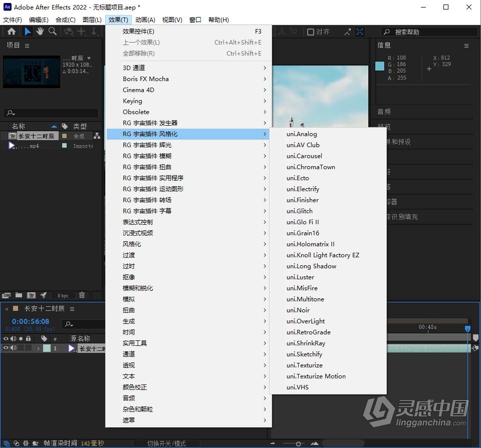Select the Hand tool

[40, 31]
